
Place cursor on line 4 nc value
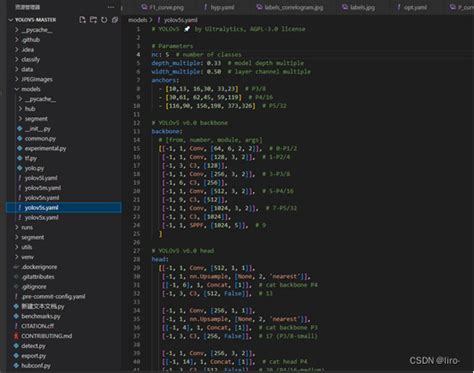pyautogui.click(x=167, y=54)
